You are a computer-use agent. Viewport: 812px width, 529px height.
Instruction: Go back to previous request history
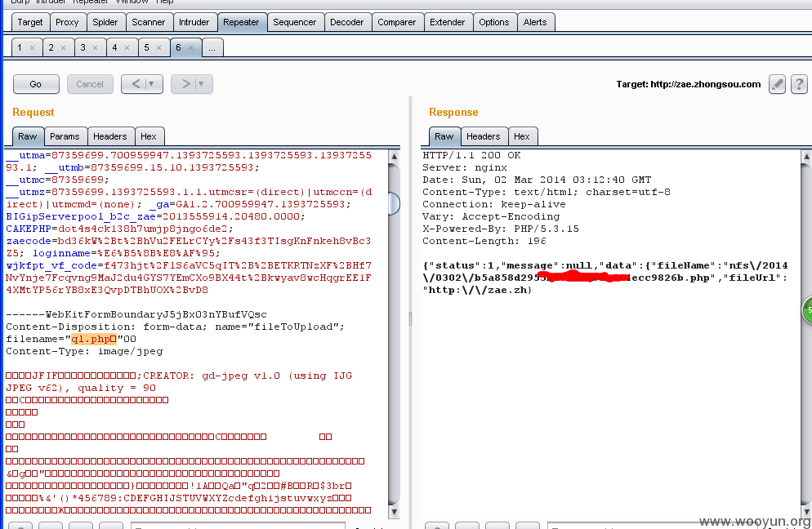(x=136, y=84)
